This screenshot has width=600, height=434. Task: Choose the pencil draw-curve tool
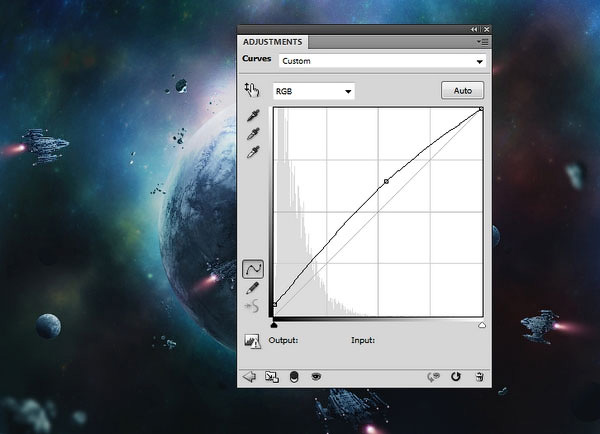point(253,288)
